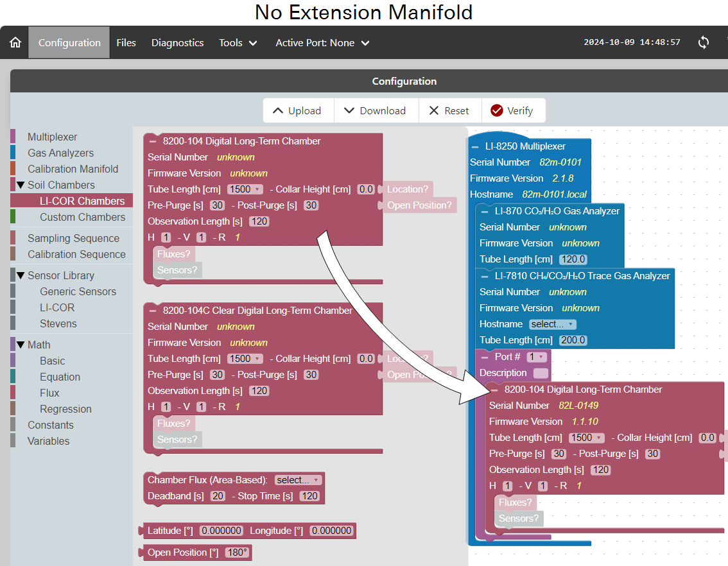Collapse the LI-7810 Trace Gas Analyzer block
The image size is (728, 566).
click(485, 277)
